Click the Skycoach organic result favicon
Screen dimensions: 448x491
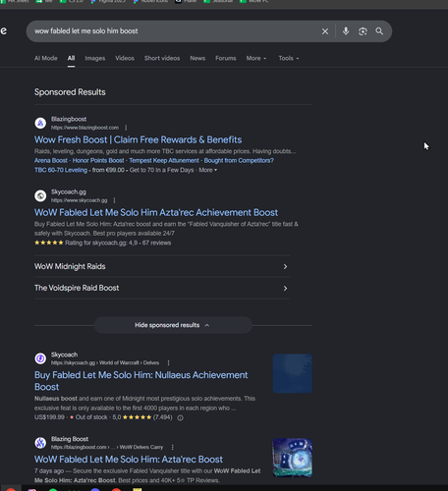coord(40,358)
